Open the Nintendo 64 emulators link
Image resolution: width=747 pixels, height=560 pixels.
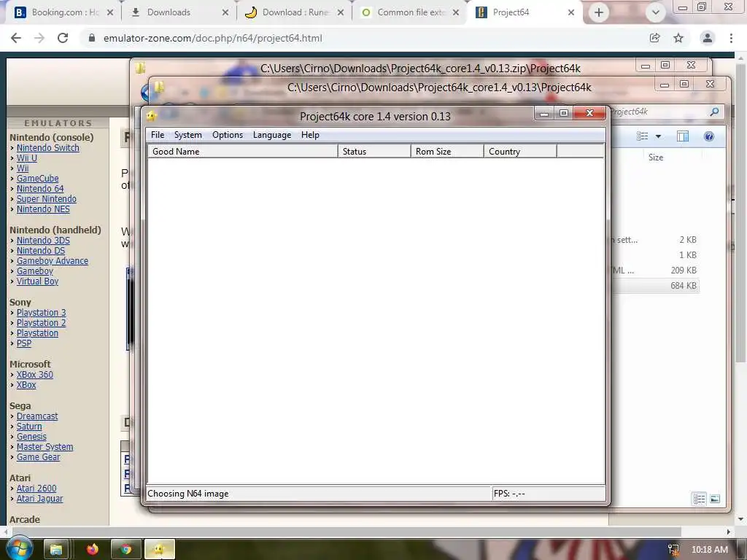pos(40,189)
